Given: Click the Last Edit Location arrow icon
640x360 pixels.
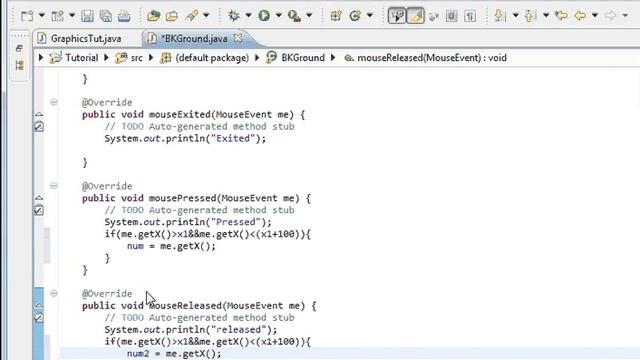Looking at the screenshot, I should coord(562,16).
